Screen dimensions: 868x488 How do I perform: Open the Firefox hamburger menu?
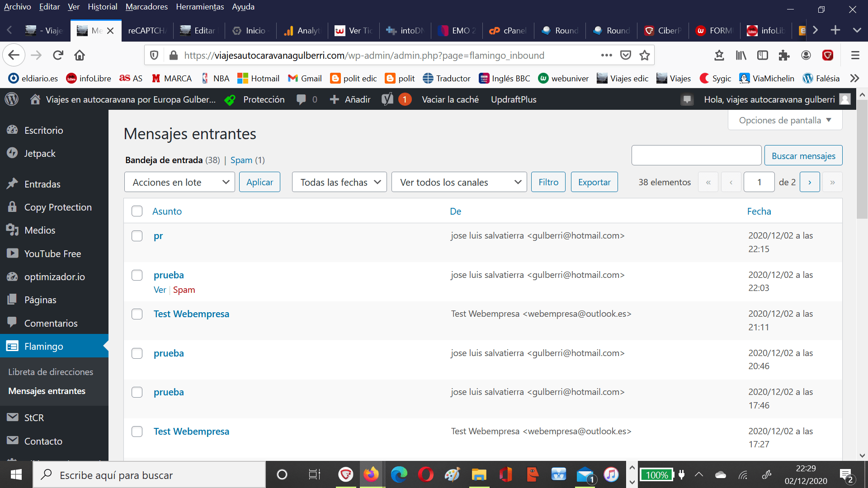(855, 55)
